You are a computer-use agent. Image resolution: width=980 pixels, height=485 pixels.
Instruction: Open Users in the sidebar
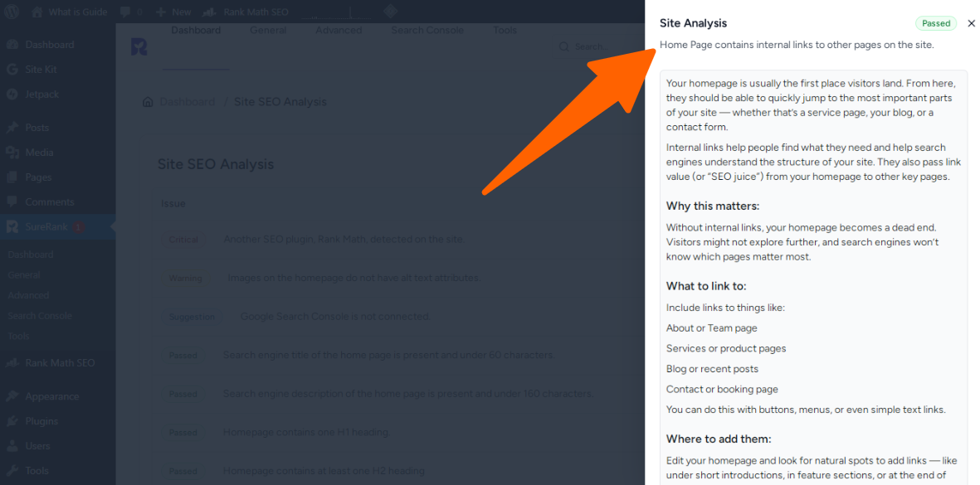point(37,446)
